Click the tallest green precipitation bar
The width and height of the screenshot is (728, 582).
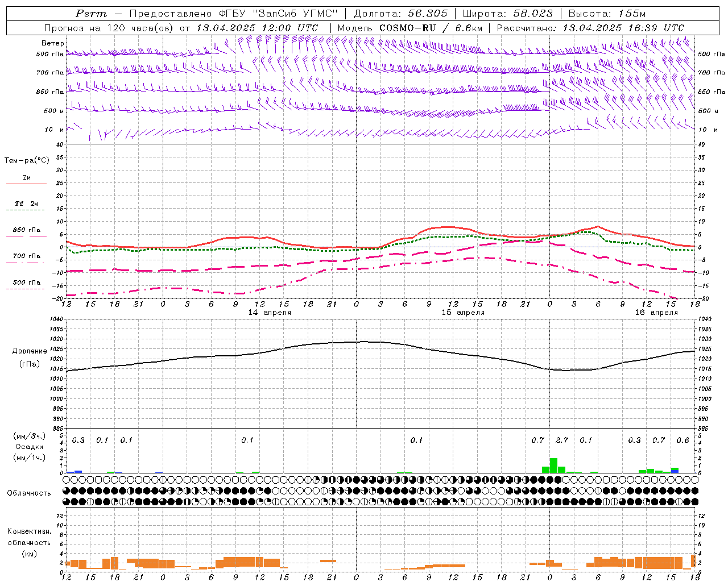[x=553, y=465]
